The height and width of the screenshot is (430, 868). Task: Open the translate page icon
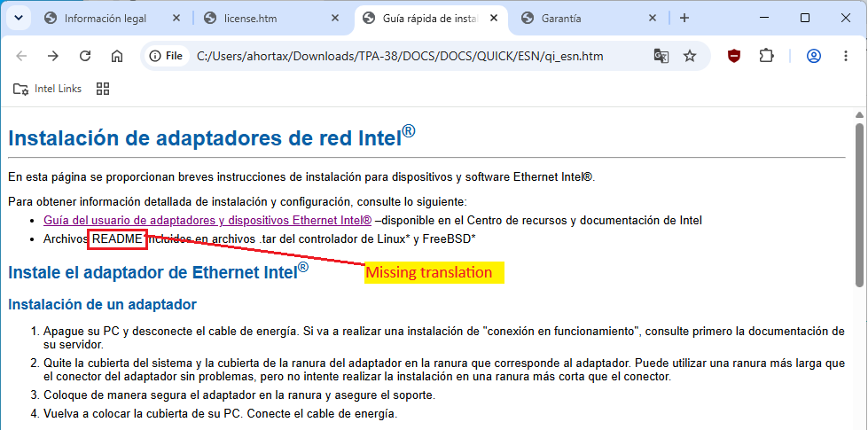pos(661,56)
